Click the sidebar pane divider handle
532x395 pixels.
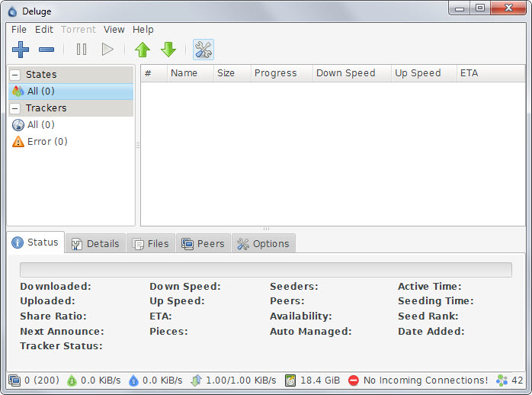click(x=138, y=145)
